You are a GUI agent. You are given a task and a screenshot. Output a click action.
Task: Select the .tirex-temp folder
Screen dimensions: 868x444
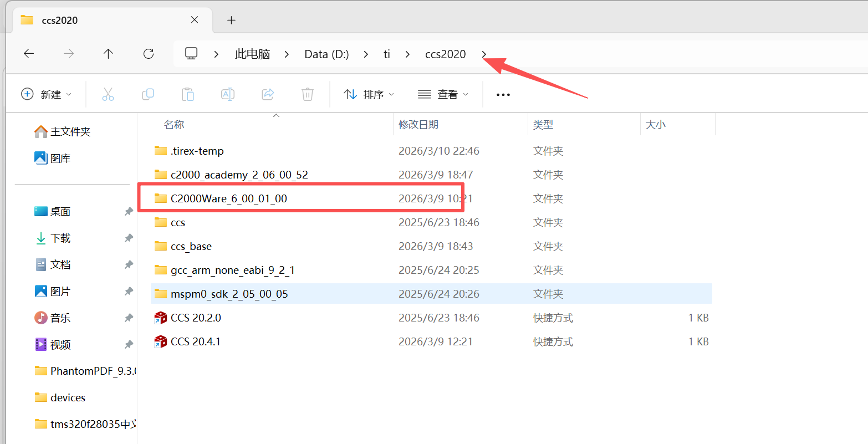pyautogui.click(x=431, y=151)
